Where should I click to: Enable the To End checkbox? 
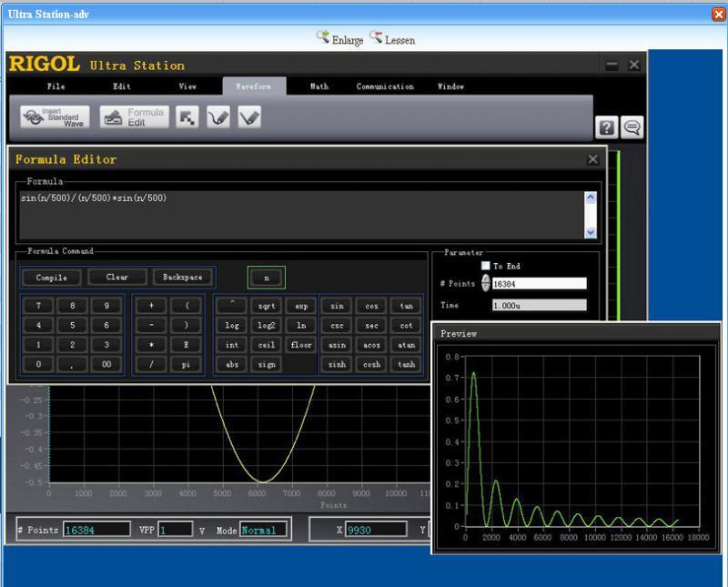tap(486, 267)
